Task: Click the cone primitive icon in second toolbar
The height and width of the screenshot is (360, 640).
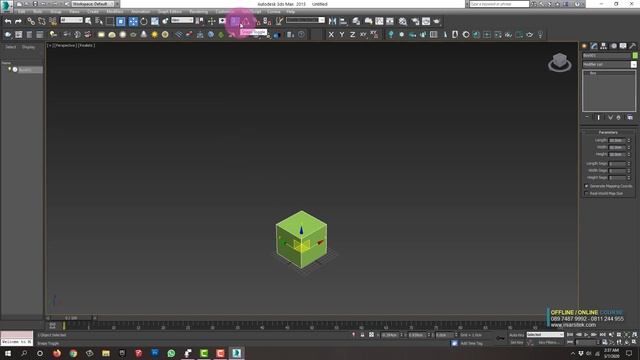Action: pos(144,35)
